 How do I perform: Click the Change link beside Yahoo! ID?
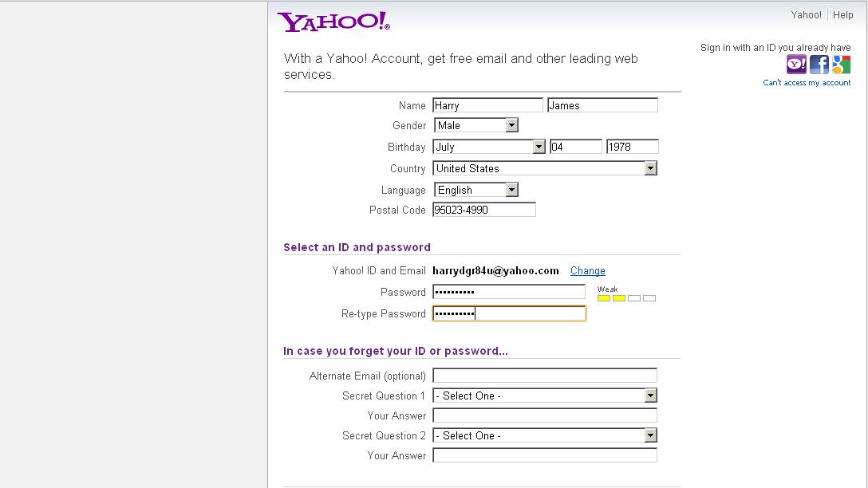(x=588, y=271)
